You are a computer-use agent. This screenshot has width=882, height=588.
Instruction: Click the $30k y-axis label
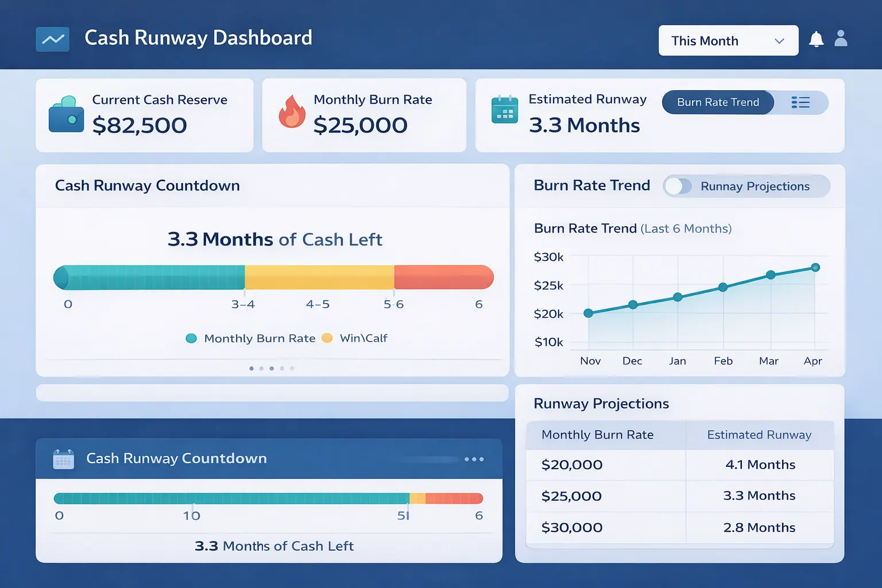[549, 257]
